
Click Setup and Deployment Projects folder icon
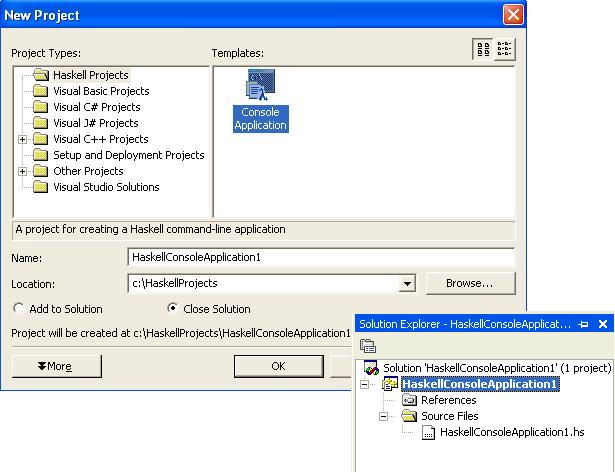pos(40,155)
